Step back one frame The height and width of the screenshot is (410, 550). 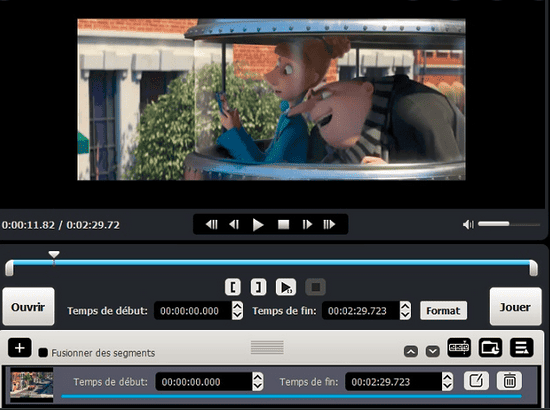234,224
